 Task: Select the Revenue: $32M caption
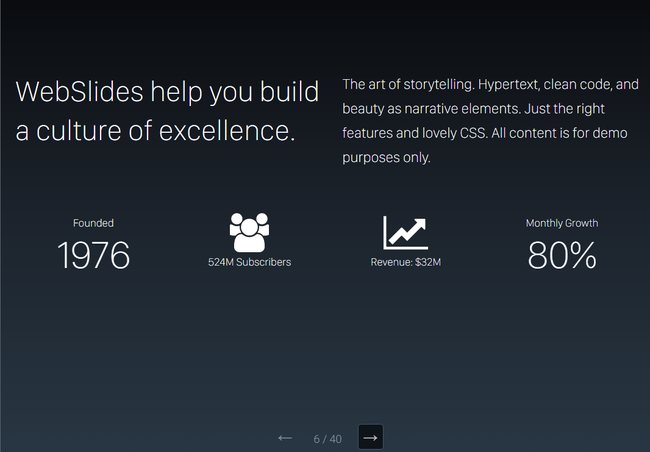click(x=405, y=262)
